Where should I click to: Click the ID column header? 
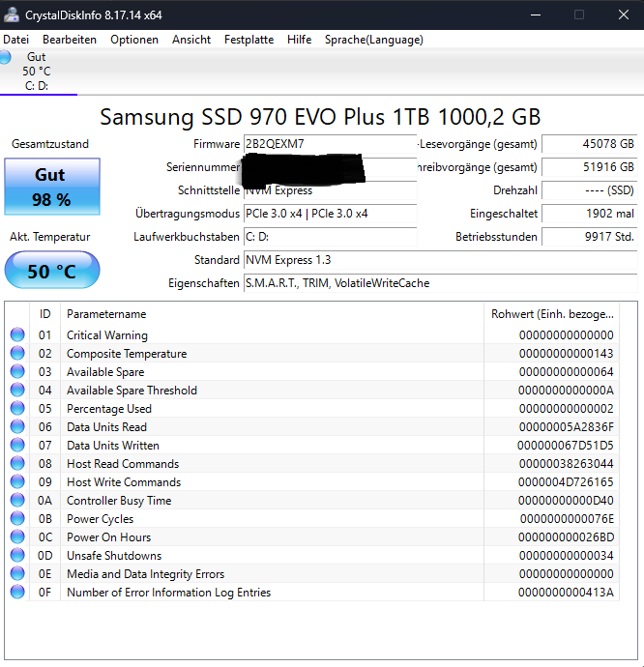(x=44, y=314)
